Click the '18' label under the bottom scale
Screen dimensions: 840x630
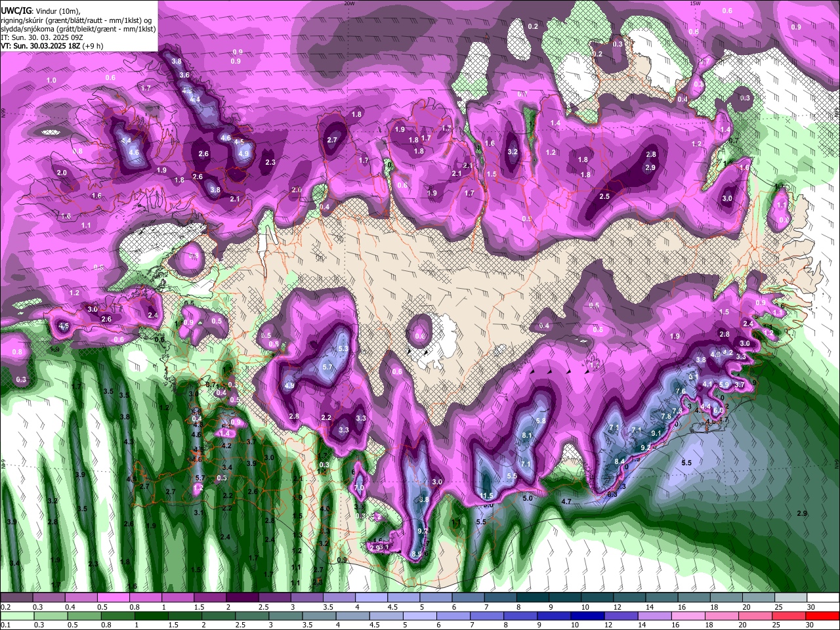point(709,625)
